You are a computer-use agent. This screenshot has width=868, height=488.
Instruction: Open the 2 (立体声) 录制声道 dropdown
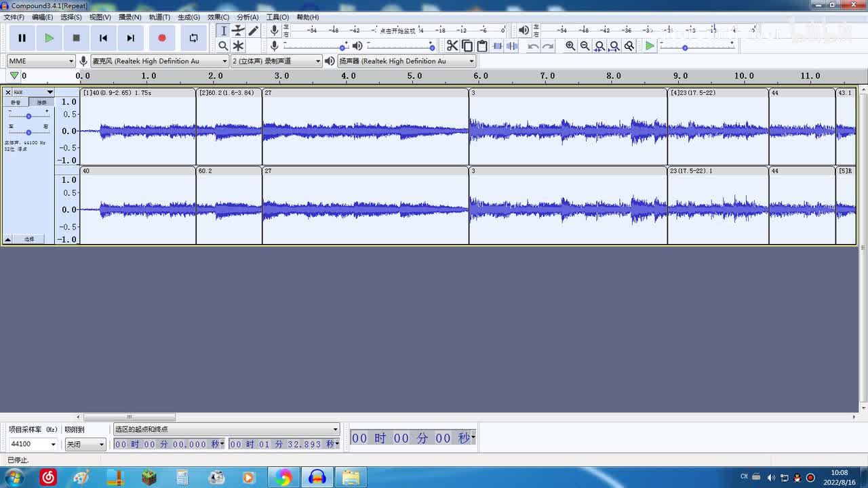point(277,61)
